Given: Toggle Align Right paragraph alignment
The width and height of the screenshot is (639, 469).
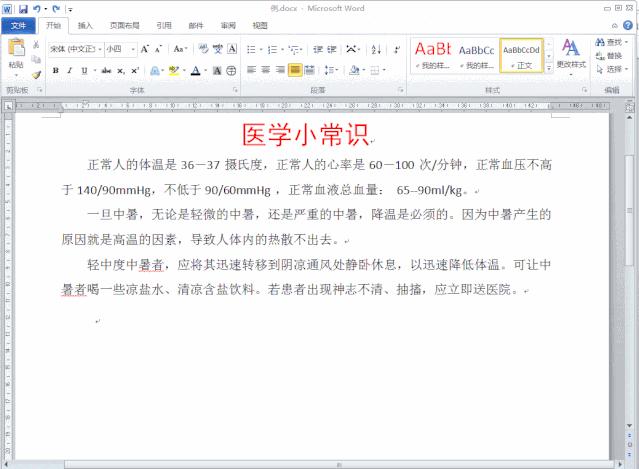Looking at the screenshot, I should pyautogui.click(x=280, y=70).
